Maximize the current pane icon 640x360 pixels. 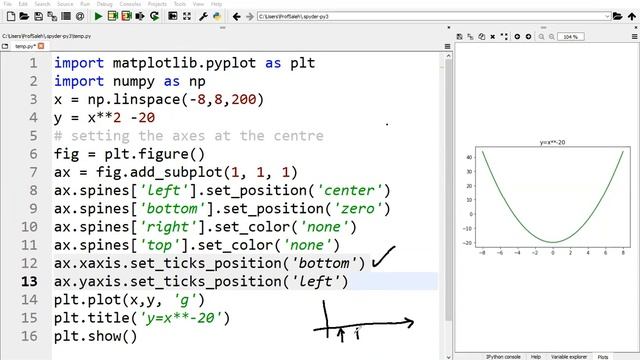(x=173, y=16)
